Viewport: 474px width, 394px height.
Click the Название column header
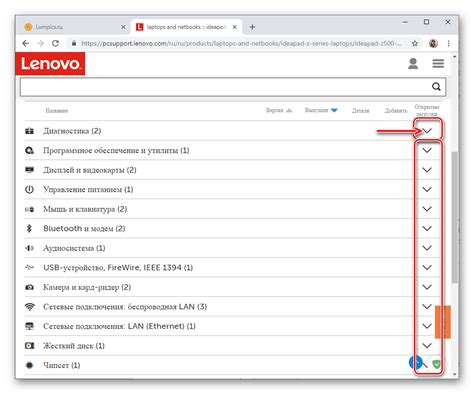[57, 111]
